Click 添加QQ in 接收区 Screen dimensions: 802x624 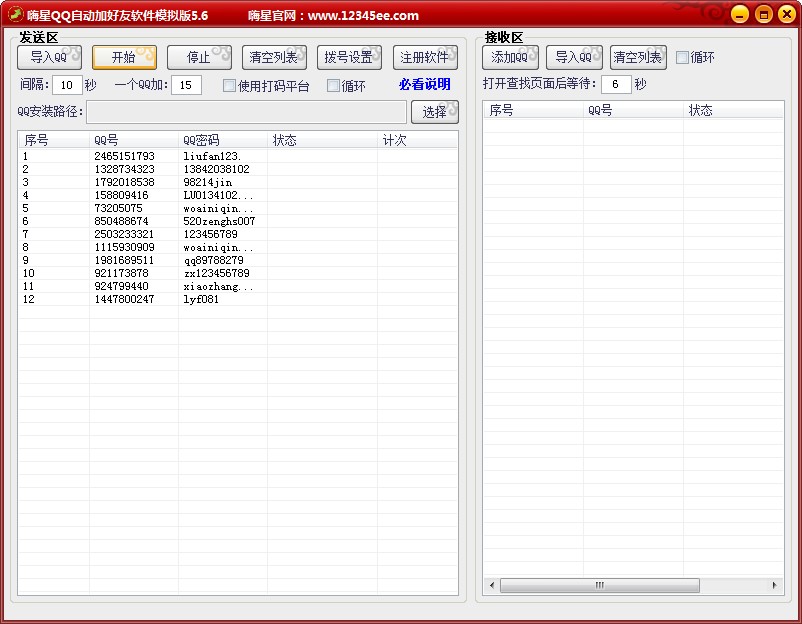510,57
